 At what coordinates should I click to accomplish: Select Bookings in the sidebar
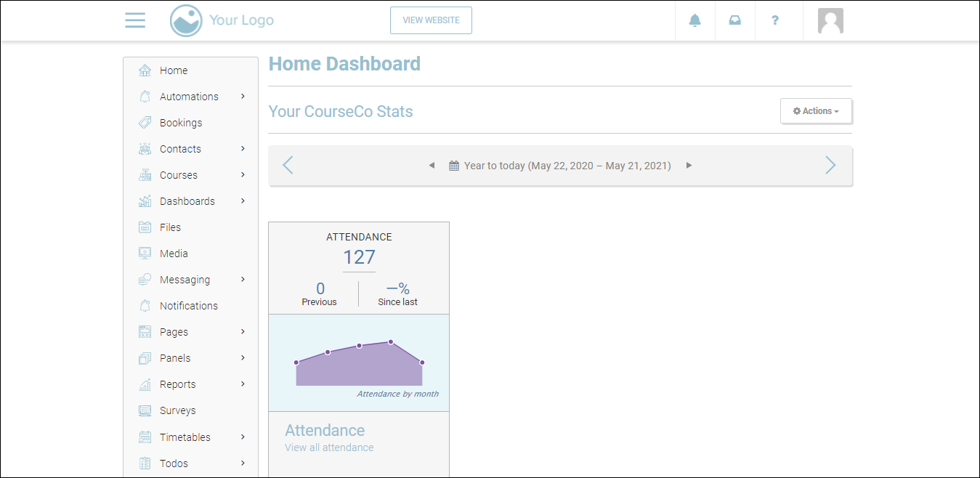[181, 123]
